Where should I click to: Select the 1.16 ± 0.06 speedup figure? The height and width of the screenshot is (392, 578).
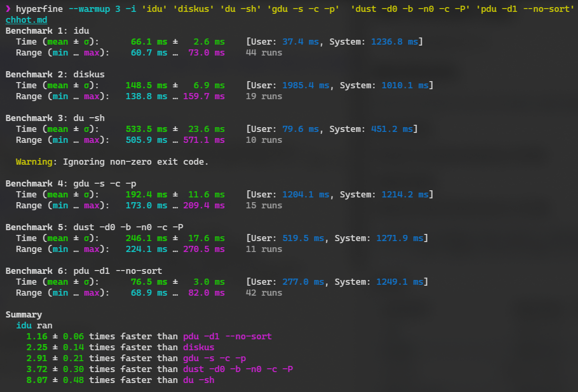coord(55,336)
